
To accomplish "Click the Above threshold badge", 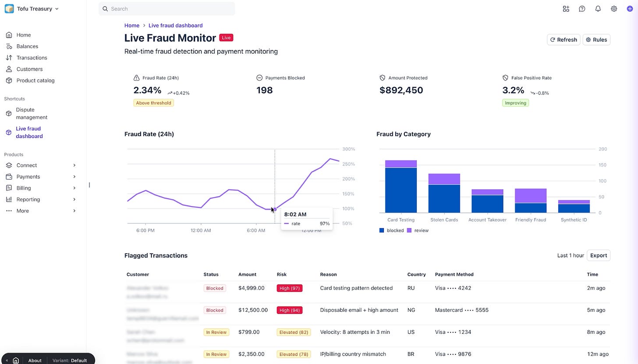I will tap(153, 103).
